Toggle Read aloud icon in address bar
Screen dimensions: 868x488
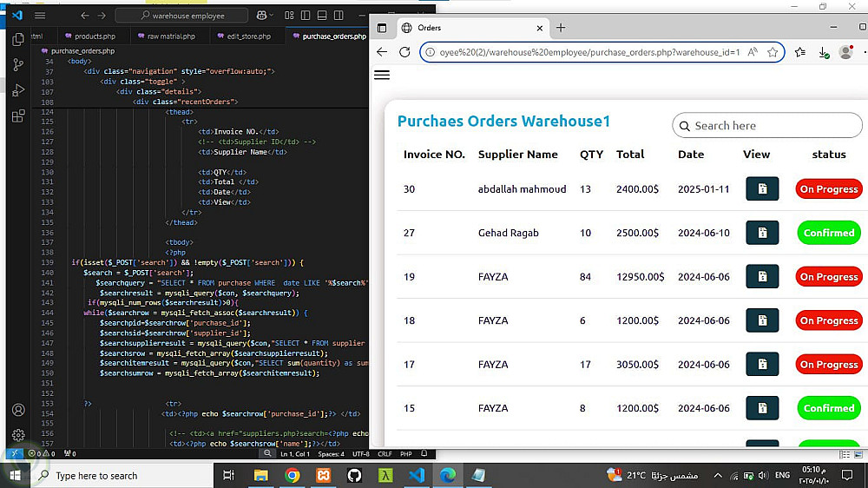[x=753, y=52]
